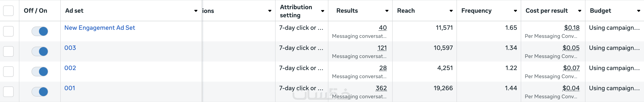Image resolution: width=644 pixels, height=102 pixels.
Task: Select the New Engagement Ad Set row checkbox
Action: (9, 31)
